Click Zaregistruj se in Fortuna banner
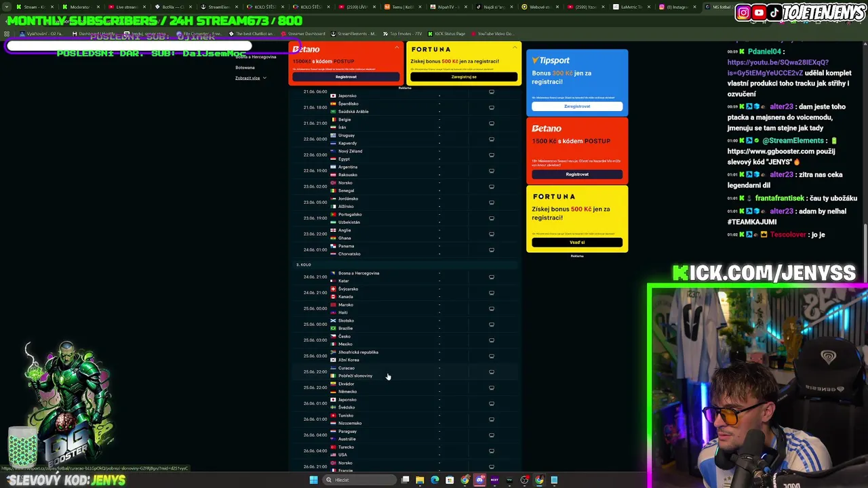The height and width of the screenshot is (488, 868). pos(464,77)
